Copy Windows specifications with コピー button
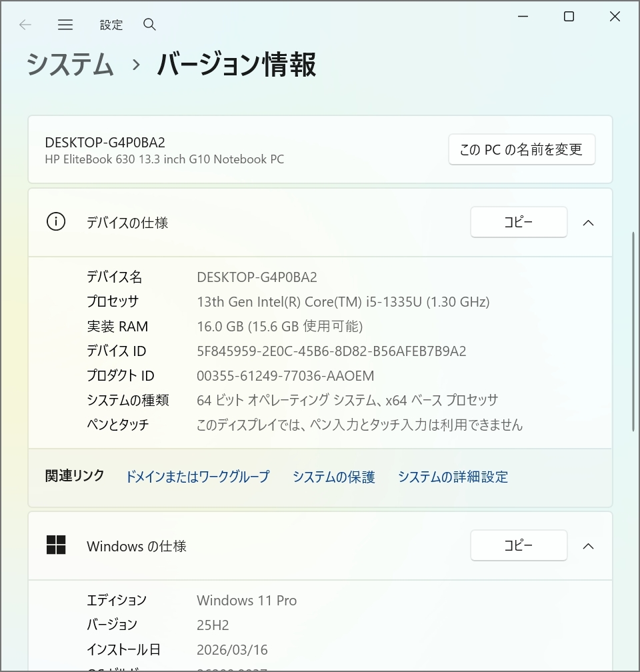640x672 pixels. click(x=519, y=545)
